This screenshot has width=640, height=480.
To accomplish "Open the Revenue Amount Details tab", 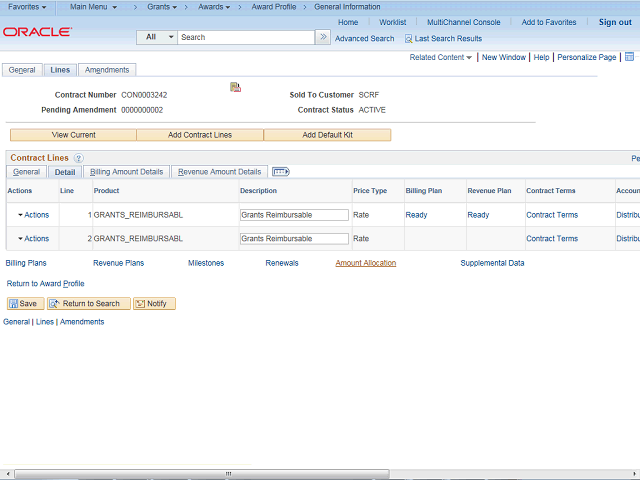I will pos(220,172).
